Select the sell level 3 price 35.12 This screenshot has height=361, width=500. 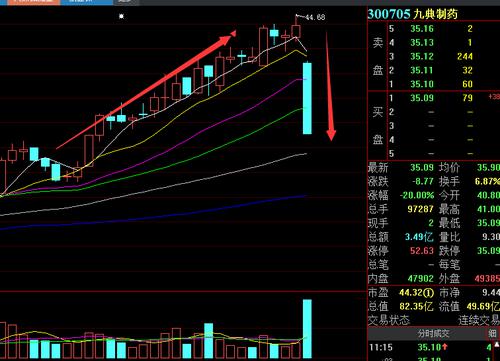422,56
